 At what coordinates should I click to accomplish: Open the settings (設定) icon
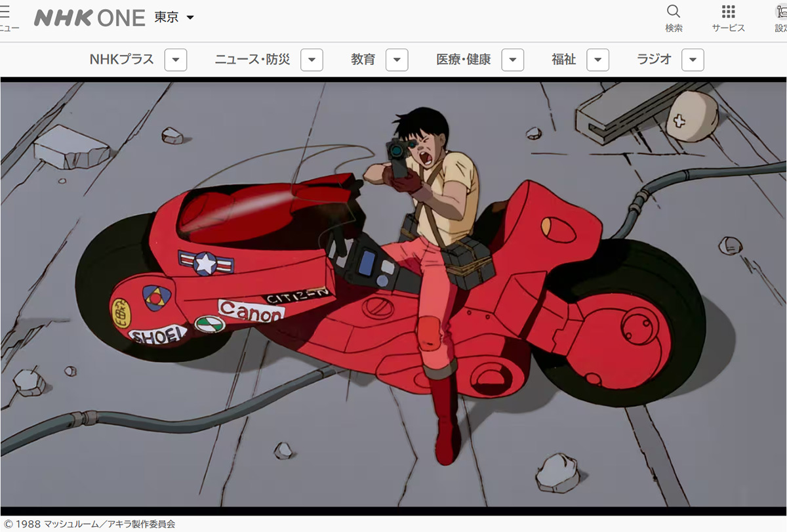click(780, 12)
